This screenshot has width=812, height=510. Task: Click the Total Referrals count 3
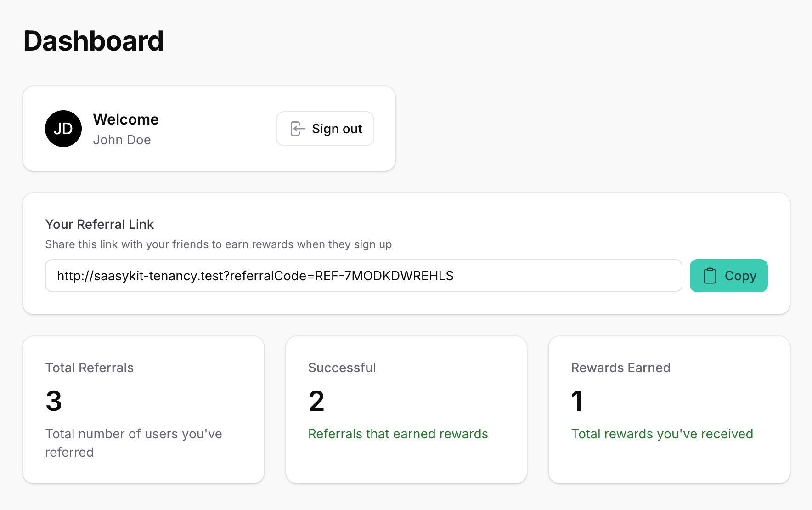coord(54,401)
